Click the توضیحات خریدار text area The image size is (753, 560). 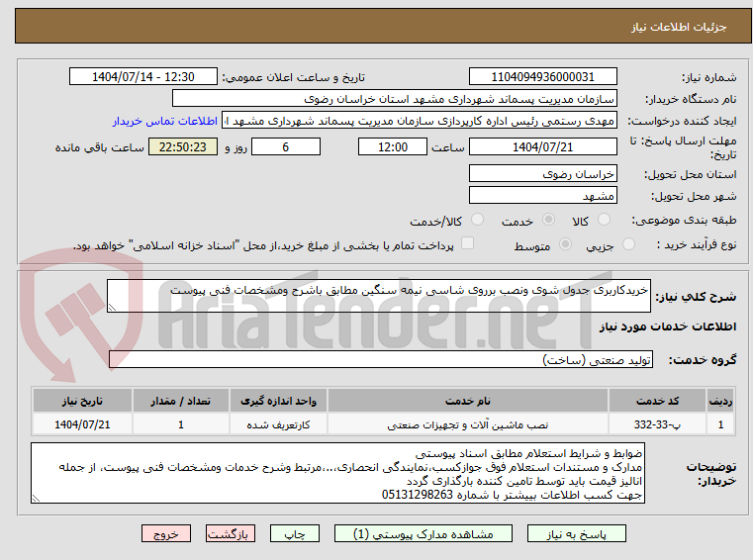(x=337, y=473)
